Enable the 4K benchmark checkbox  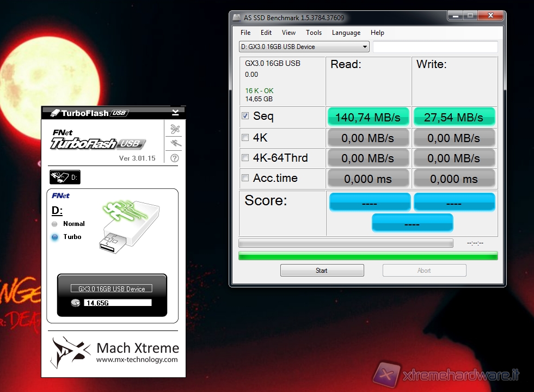point(245,137)
